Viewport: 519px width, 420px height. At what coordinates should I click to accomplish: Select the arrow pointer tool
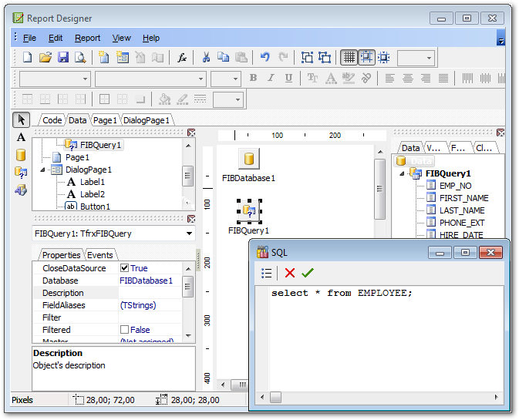(22, 119)
